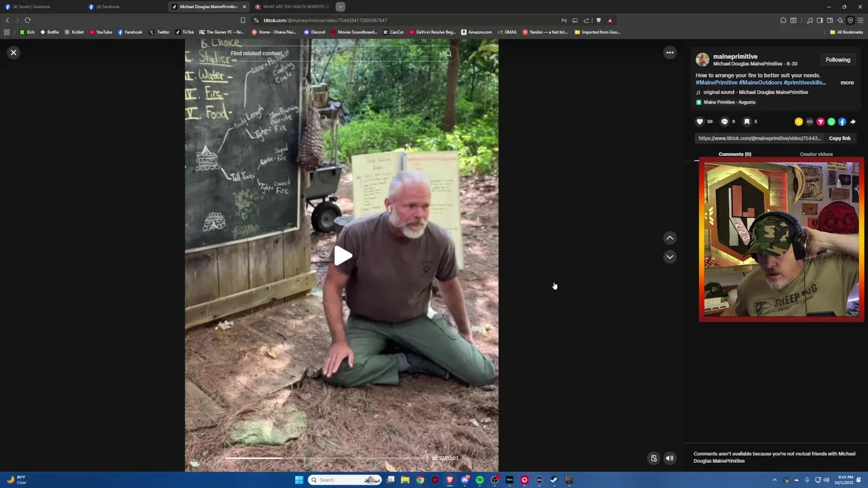Image resolution: width=868 pixels, height=488 pixels.
Task: Open comments via speech bubble icon
Action: 724,121
